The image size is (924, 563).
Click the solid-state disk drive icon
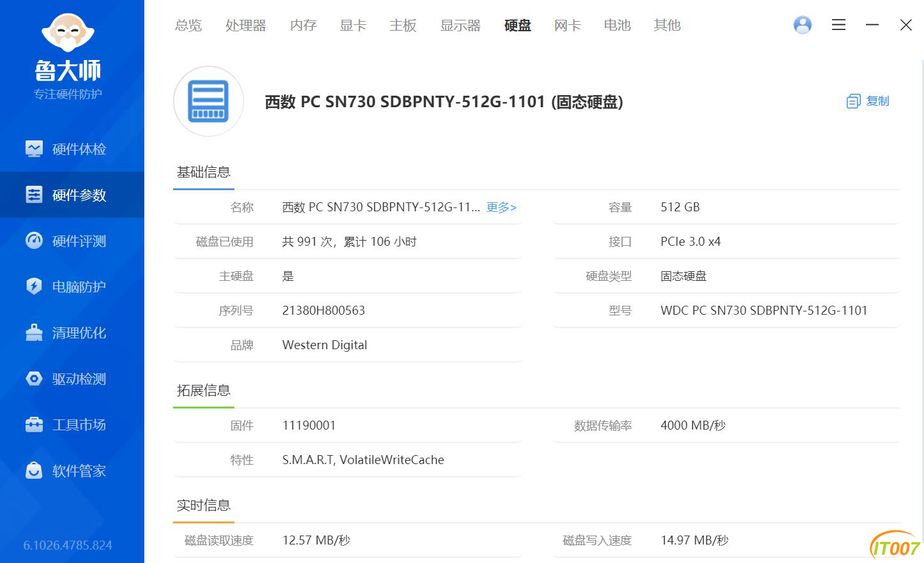208,101
